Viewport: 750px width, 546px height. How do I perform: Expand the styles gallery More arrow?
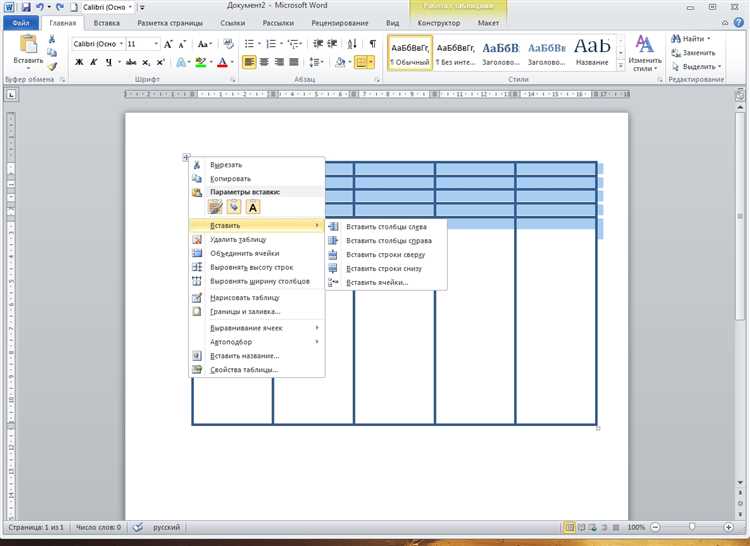pos(620,66)
